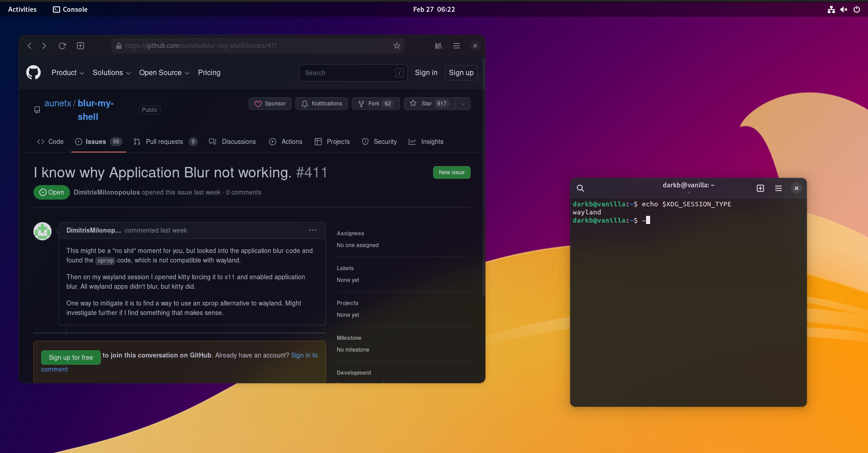Expand the Open Source dropdown
Viewport: 868px width, 453px height.
[164, 73]
